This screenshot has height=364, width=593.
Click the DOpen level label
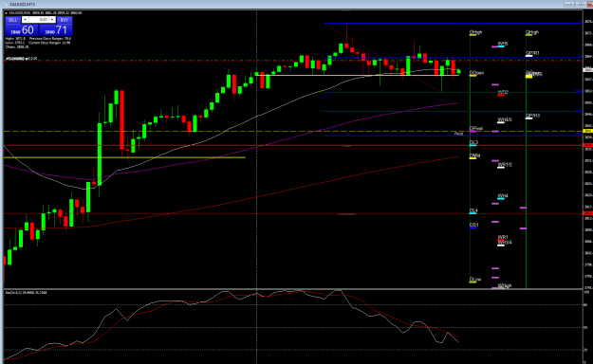click(x=476, y=73)
